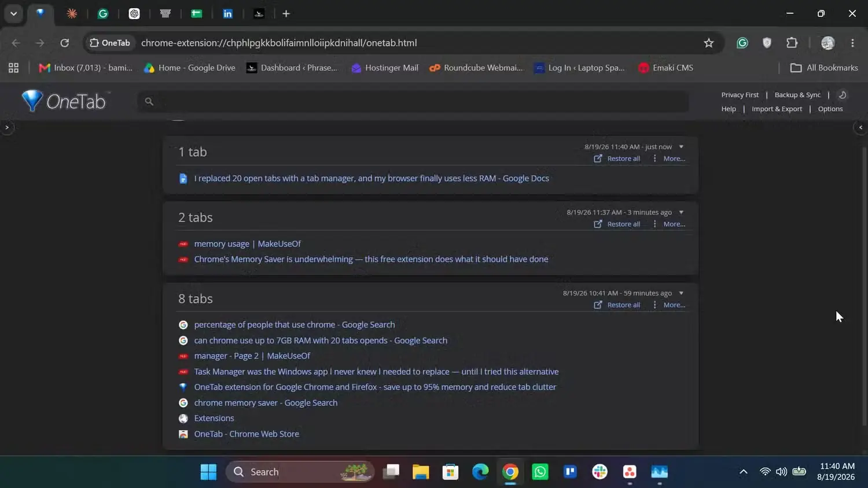The width and height of the screenshot is (868, 488).
Task: Click the '1 tab' group title
Action: point(193,151)
